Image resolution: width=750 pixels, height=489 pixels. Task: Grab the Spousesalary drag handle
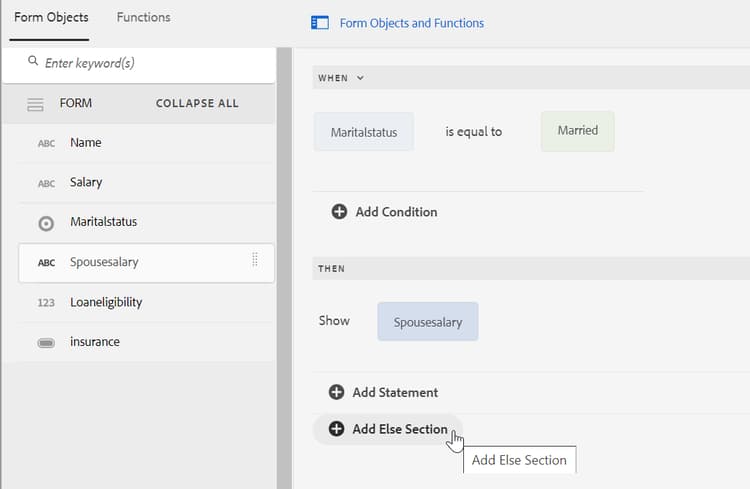(255, 260)
